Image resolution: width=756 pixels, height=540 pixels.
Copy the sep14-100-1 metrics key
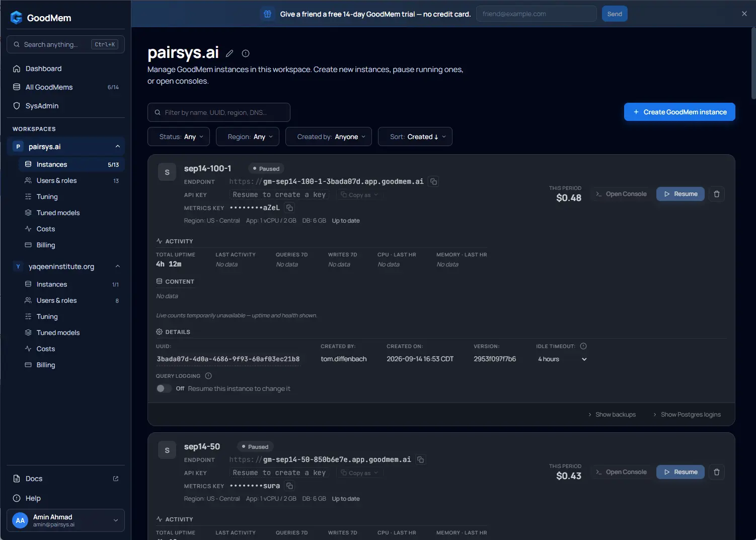point(289,208)
